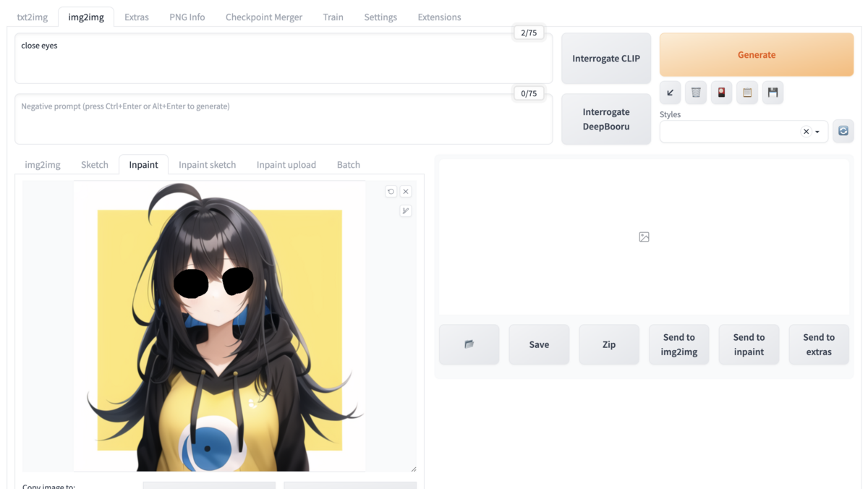Undo the last inpaint mask stroke
868x489 pixels.
click(x=391, y=192)
